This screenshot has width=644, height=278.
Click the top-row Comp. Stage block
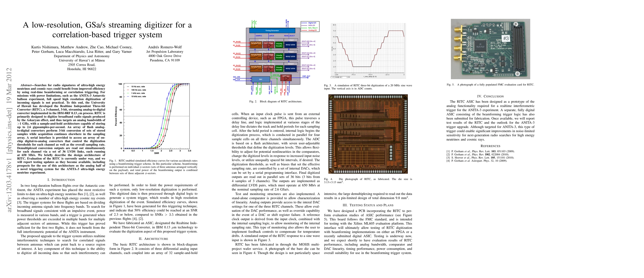[268, 45]
